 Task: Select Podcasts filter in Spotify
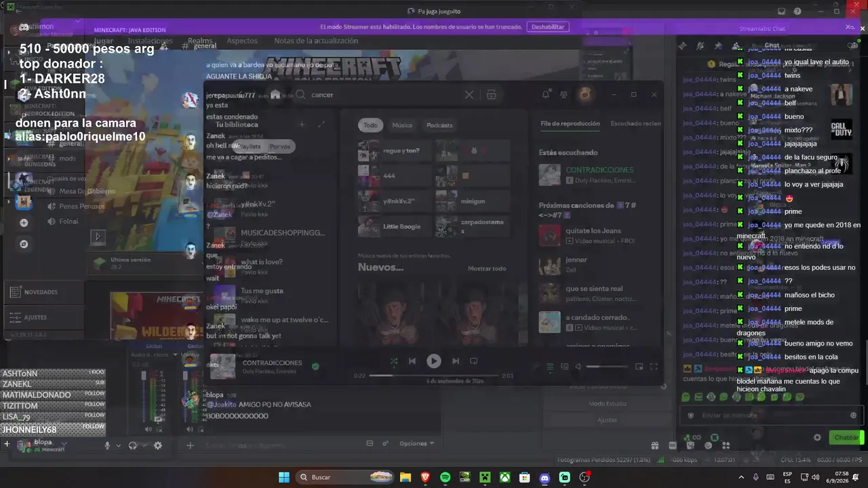tap(439, 125)
